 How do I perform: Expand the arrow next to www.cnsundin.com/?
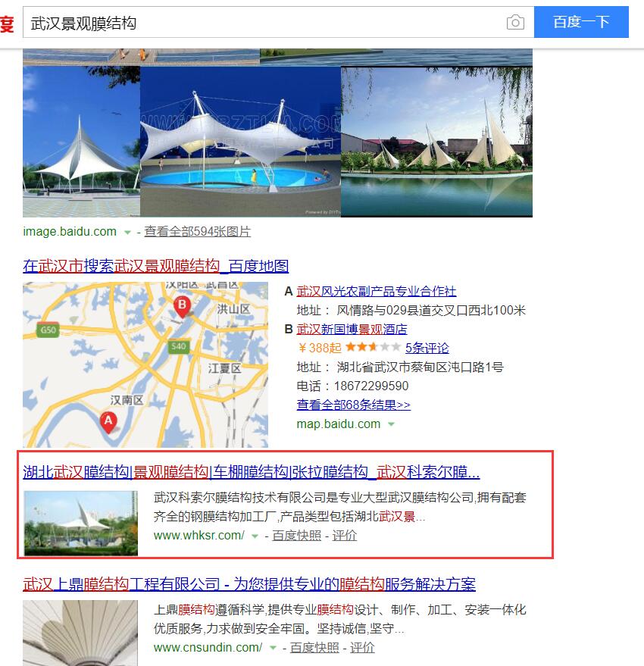click(274, 648)
